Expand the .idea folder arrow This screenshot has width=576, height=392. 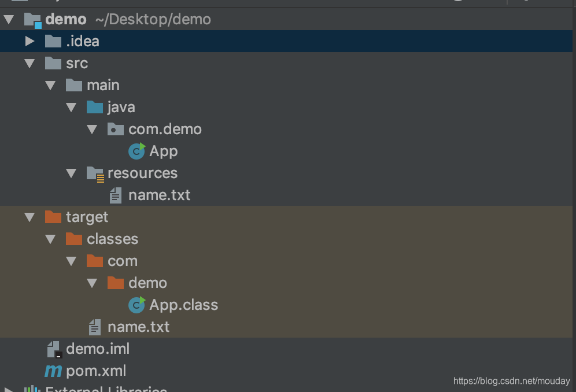tap(29, 41)
